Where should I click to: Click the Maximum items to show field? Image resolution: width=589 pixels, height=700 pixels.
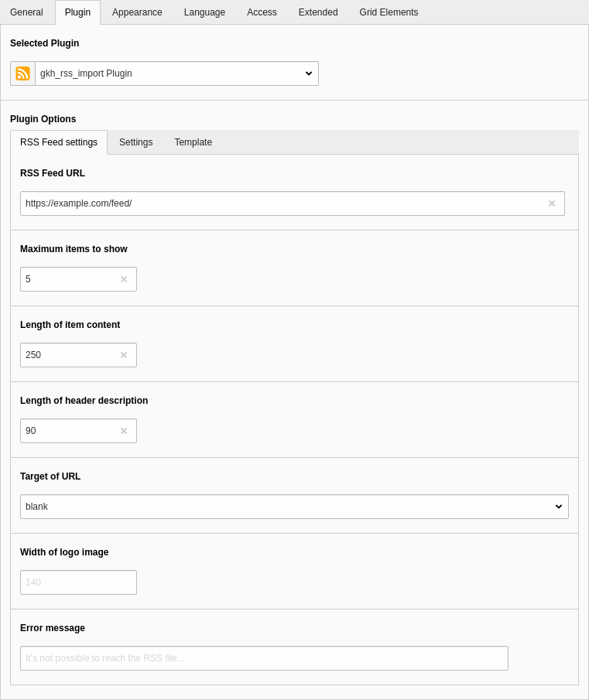pyautogui.click(x=68, y=279)
